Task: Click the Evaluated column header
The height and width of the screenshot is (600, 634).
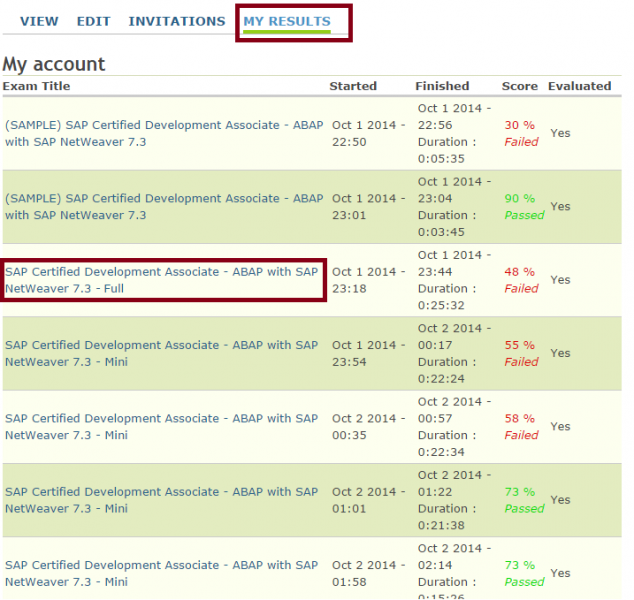Action: point(579,86)
